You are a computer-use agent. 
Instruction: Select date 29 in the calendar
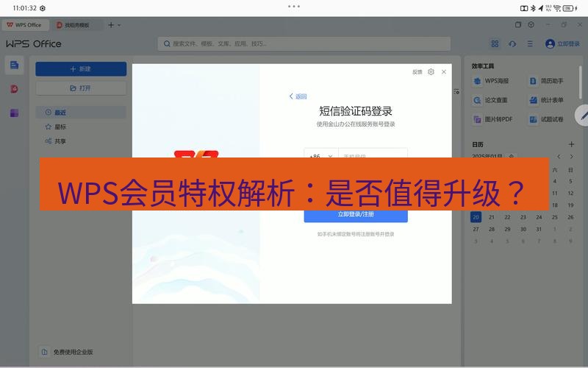coord(507,229)
